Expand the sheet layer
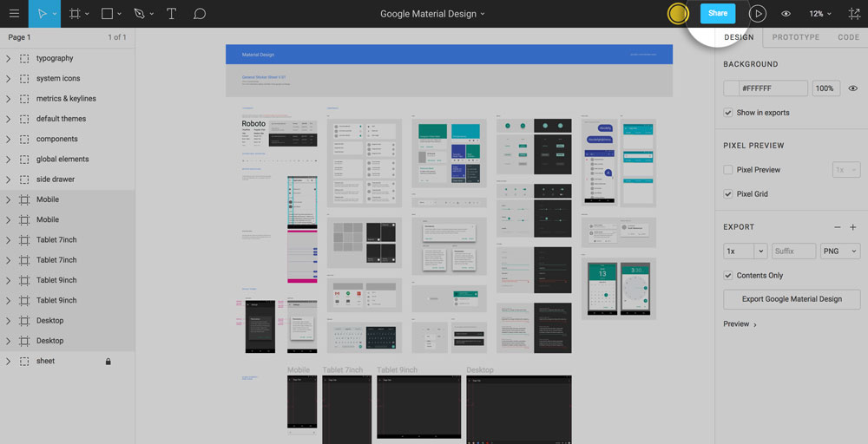This screenshot has width=868, height=444. (x=8, y=361)
